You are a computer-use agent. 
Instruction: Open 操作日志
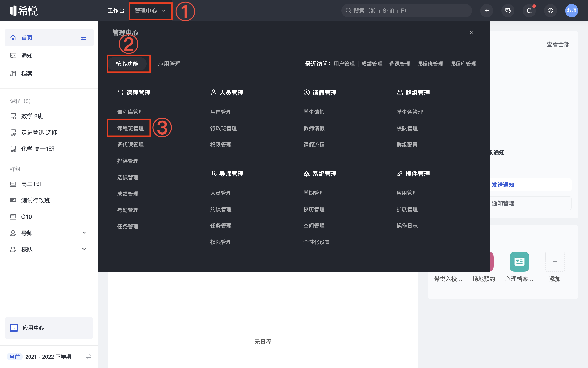pyautogui.click(x=407, y=226)
